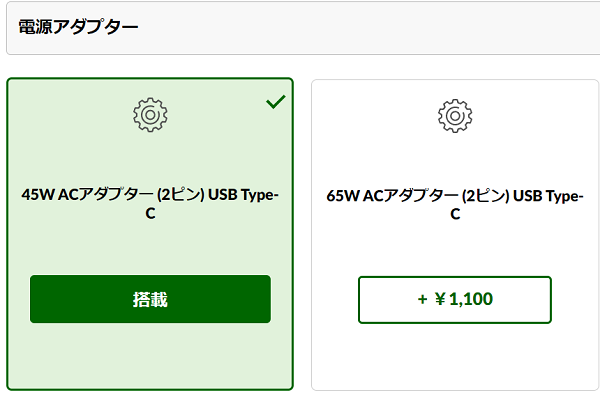Click the 65W ACアダプター (2ピン) USB Type-C title
The width and height of the screenshot is (600, 397).
click(x=455, y=205)
